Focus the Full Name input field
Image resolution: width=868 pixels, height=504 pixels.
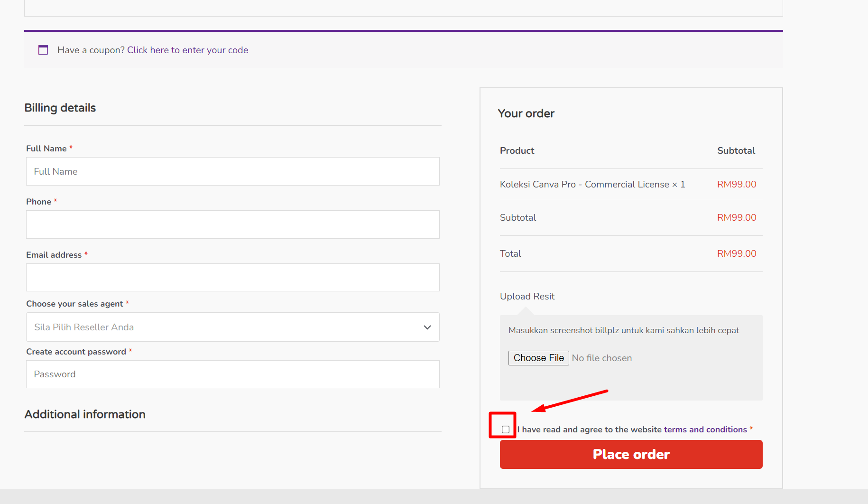click(232, 171)
